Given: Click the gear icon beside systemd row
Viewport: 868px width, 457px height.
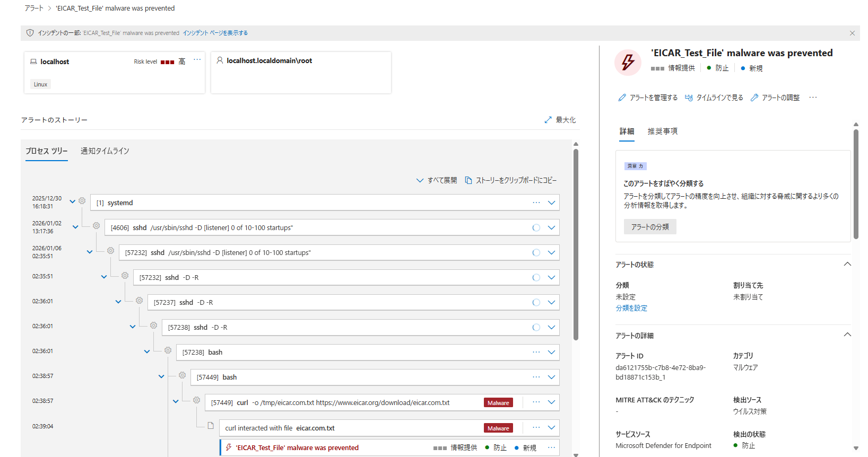Looking at the screenshot, I should (82, 201).
